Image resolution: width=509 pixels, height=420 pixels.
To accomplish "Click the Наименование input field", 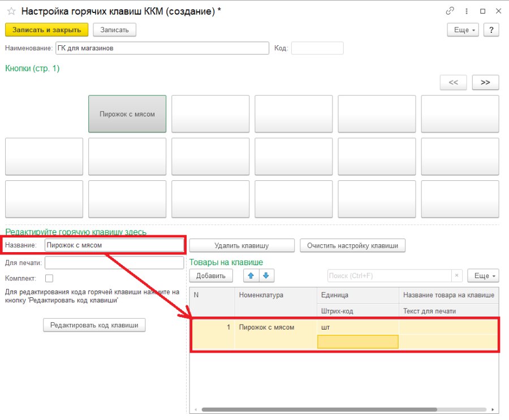I will [x=162, y=48].
